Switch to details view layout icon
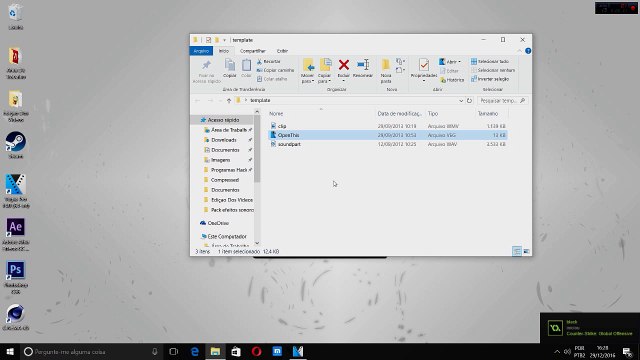The height and width of the screenshot is (360, 640). tap(517, 251)
